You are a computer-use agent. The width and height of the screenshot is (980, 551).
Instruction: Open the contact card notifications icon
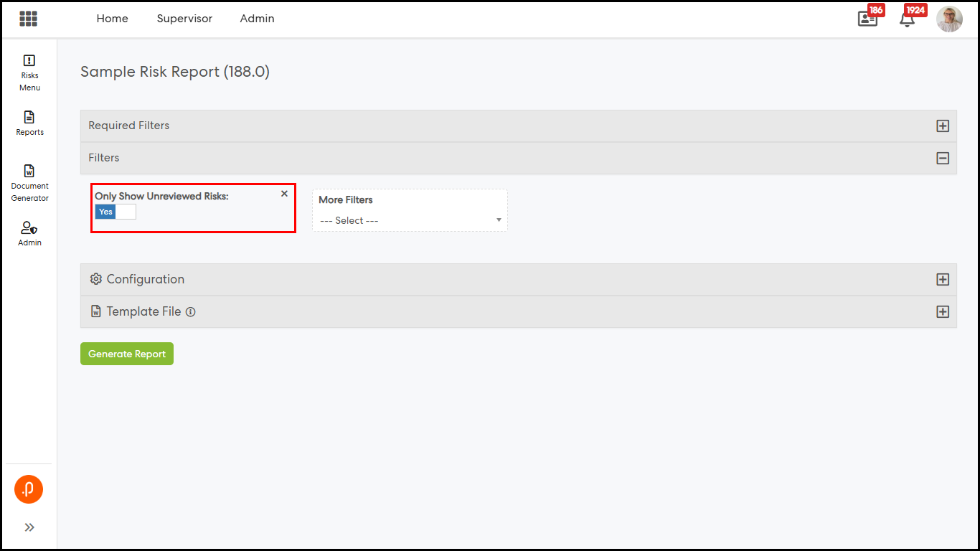(x=867, y=19)
